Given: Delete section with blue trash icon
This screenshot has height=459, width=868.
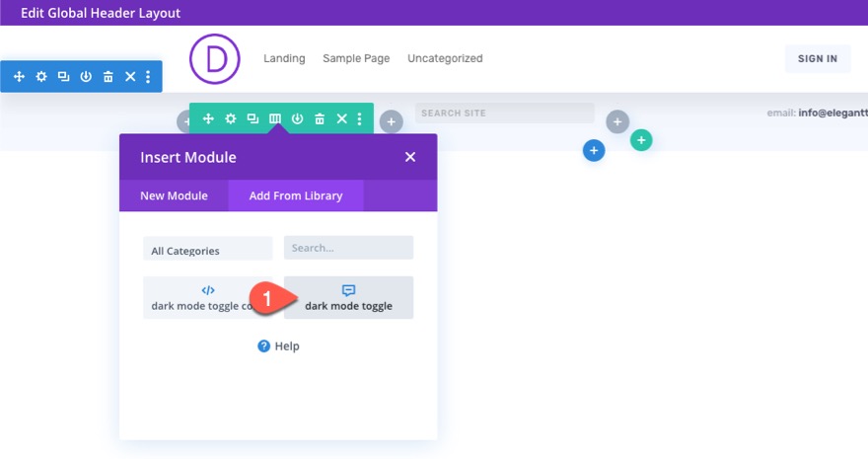Looking at the screenshot, I should (108, 76).
